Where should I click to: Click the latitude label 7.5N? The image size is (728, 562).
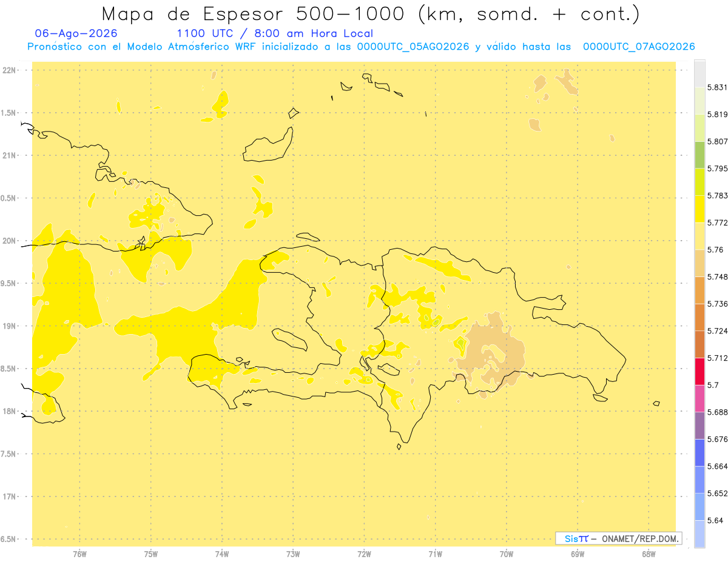[x=8, y=454]
